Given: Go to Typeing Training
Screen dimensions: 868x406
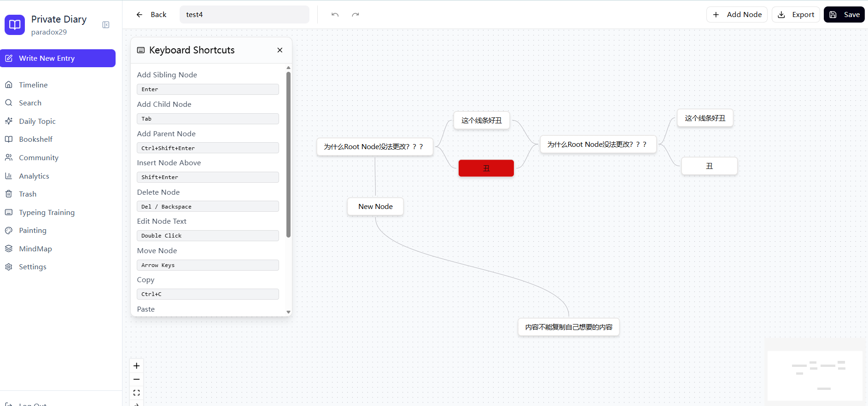Looking at the screenshot, I should click(x=47, y=212).
